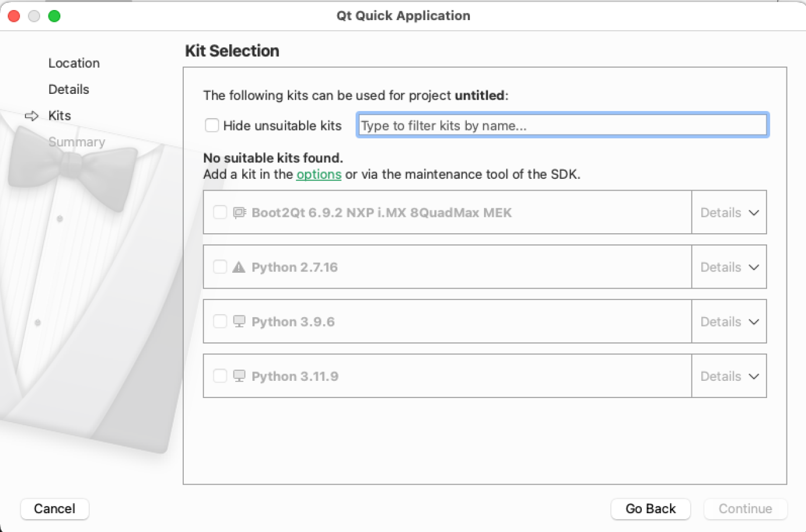Focus the filter kits by name field
This screenshot has width=806, height=532.
click(562, 125)
